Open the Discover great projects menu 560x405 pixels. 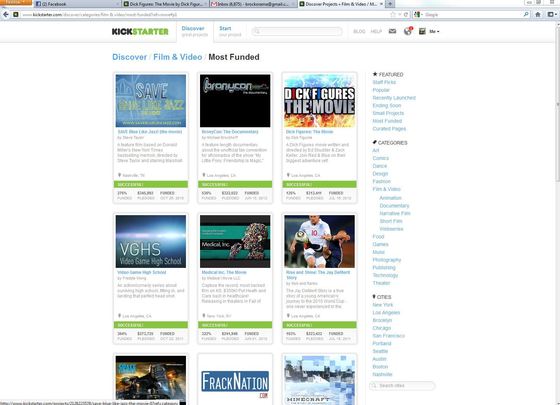click(x=194, y=31)
